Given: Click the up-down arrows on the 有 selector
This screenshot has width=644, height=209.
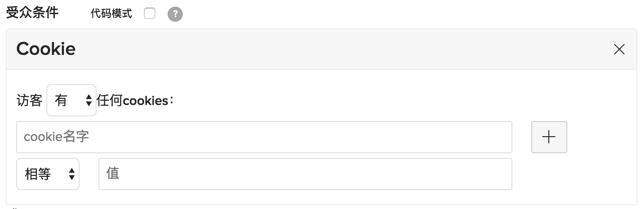Looking at the screenshot, I should (88, 100).
